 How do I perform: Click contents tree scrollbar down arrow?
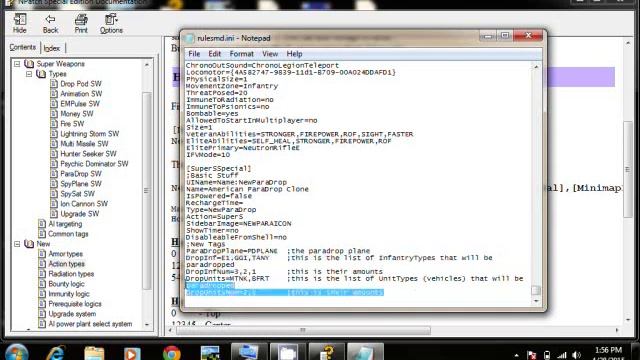click(147, 325)
